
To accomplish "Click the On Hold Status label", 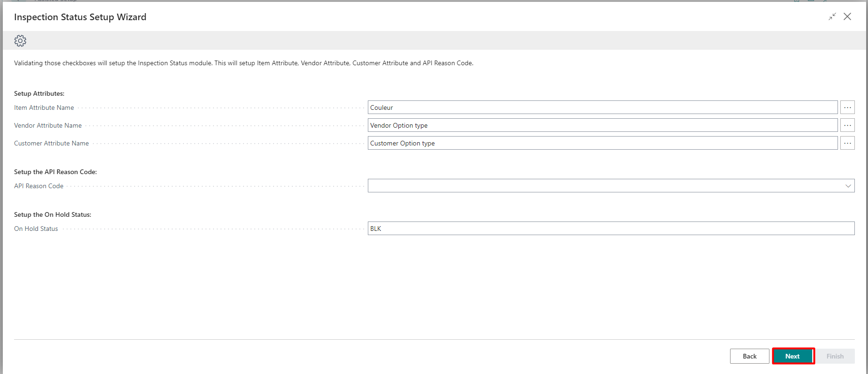I will coord(36,229).
